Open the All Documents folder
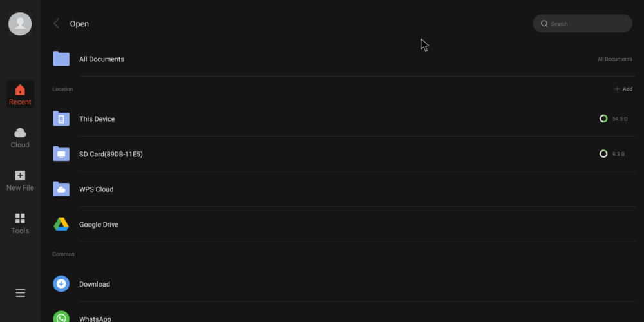 coord(101,59)
